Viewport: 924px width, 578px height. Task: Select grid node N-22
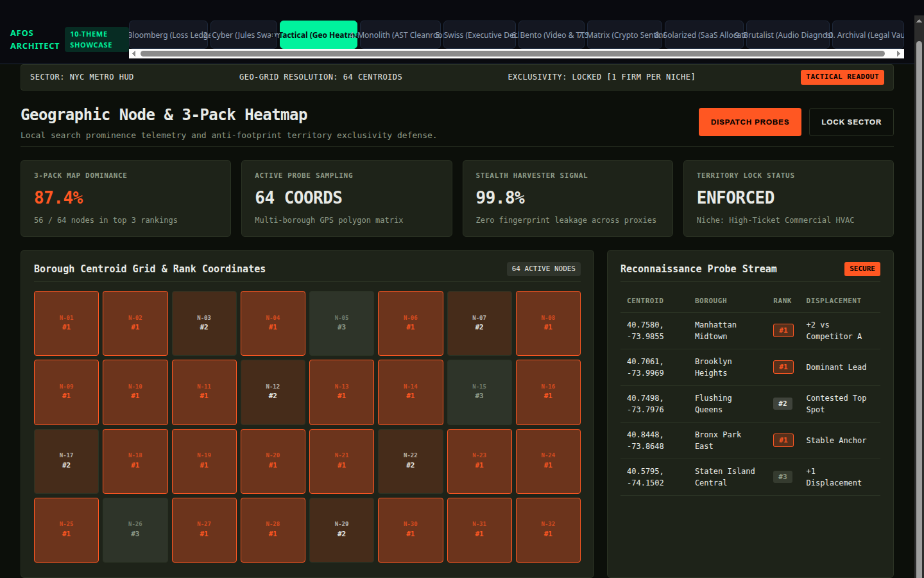pos(411,461)
